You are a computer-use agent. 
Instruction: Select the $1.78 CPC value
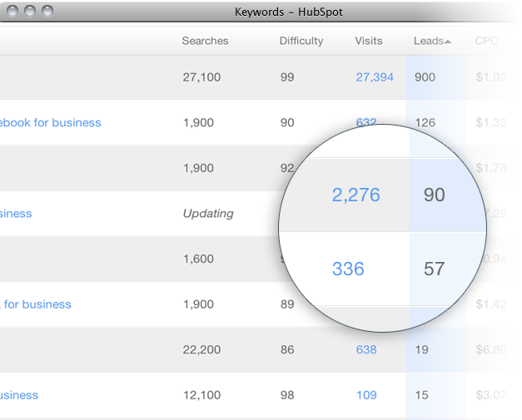491,168
